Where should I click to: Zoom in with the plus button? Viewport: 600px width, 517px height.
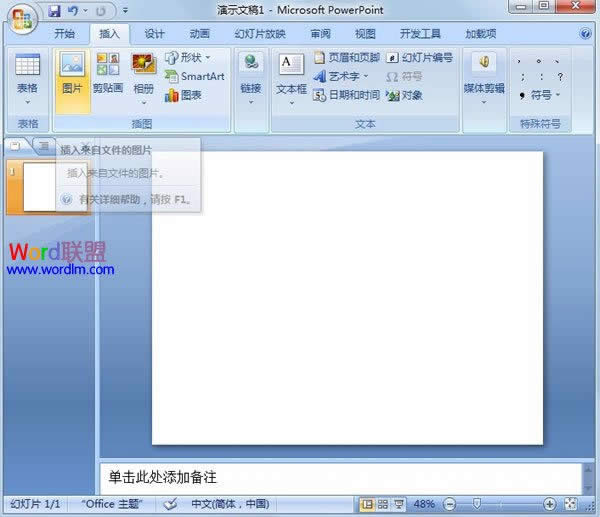[549, 504]
